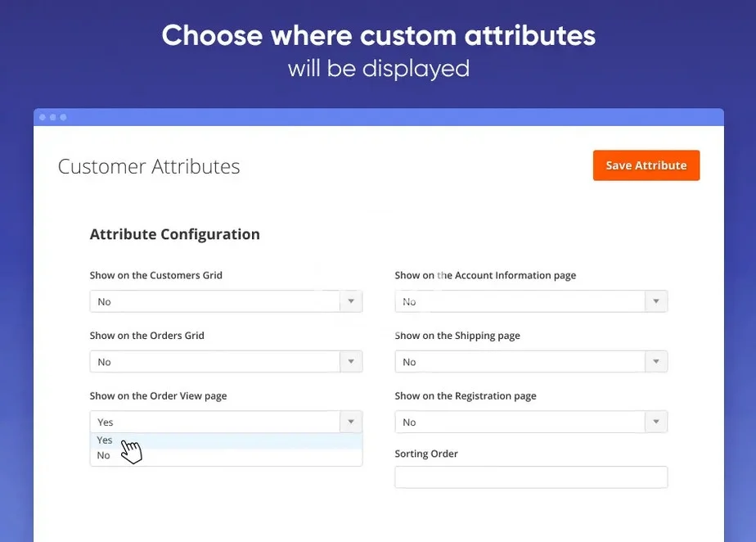This screenshot has height=542, width=756.
Task: Click arrow icon for Registration page dropdown
Action: [x=656, y=422]
